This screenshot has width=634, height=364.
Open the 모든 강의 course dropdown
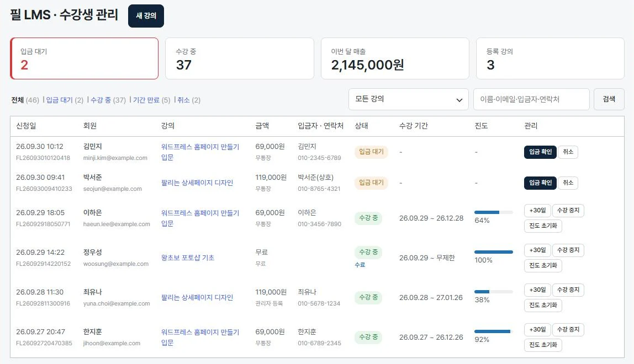point(408,99)
